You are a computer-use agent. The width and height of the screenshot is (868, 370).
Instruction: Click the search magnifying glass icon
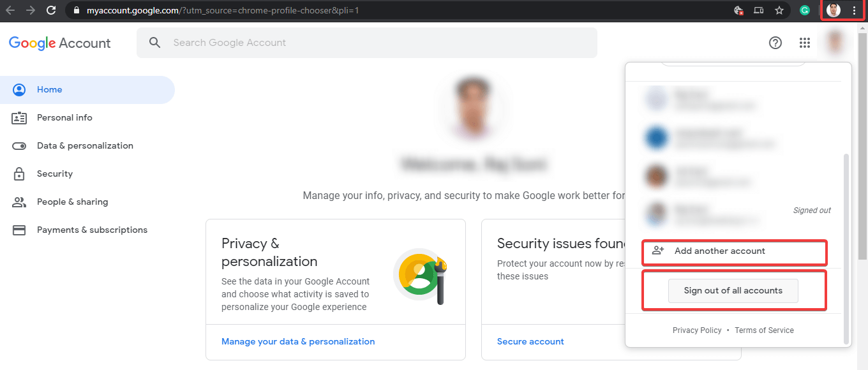coord(154,43)
